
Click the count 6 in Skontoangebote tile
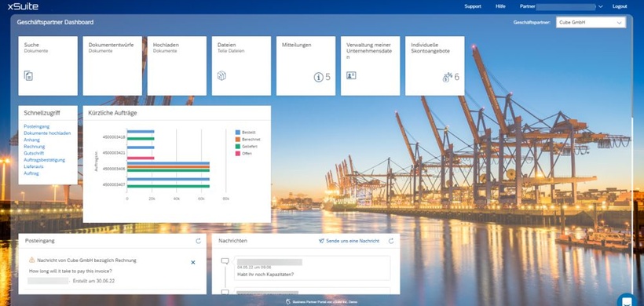[x=457, y=77]
